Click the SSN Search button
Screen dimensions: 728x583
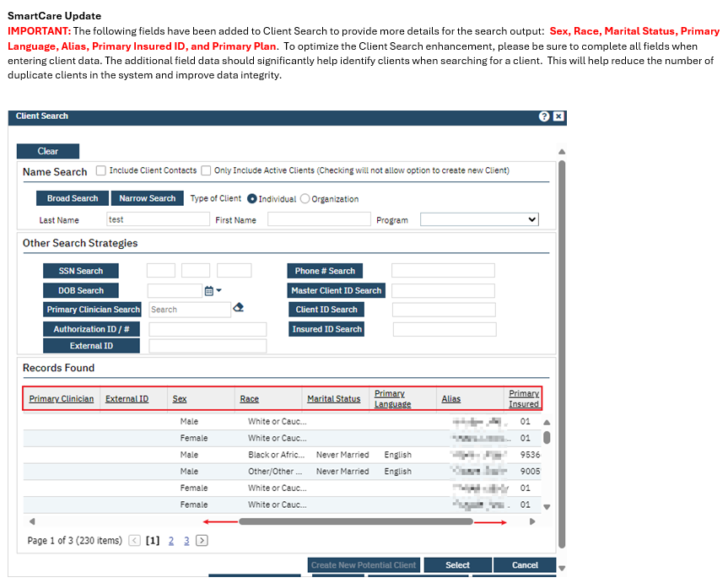coord(81,271)
